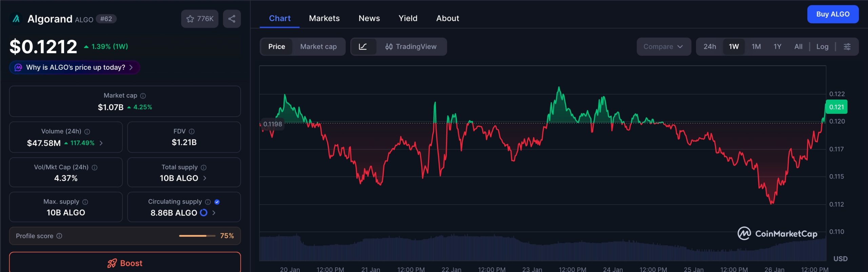Click the Algorand coin name heading

point(50,19)
